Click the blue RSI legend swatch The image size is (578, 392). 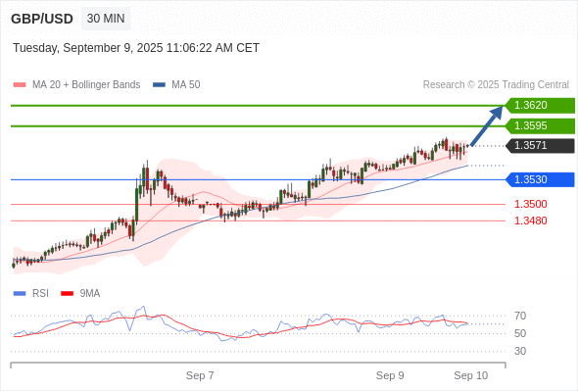(x=20, y=294)
